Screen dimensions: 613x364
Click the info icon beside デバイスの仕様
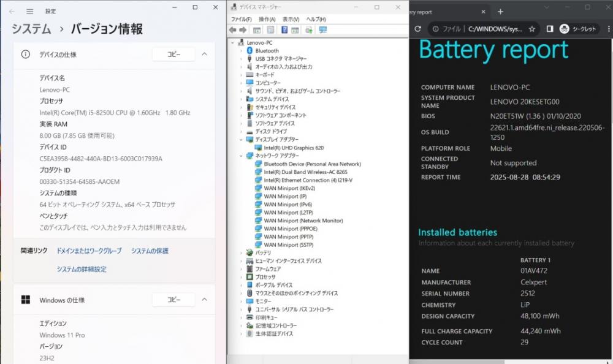tap(25, 55)
